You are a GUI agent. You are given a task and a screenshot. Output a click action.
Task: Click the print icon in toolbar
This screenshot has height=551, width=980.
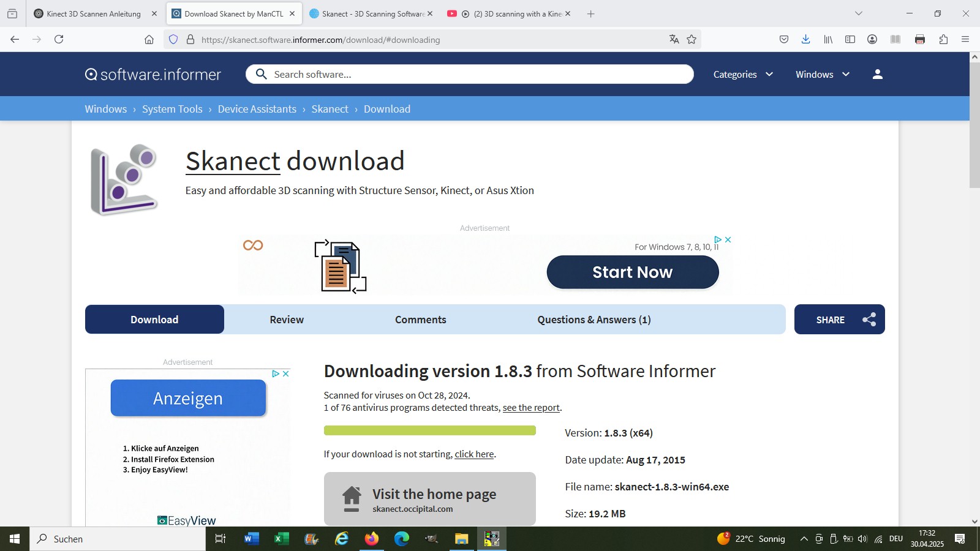coord(920,39)
